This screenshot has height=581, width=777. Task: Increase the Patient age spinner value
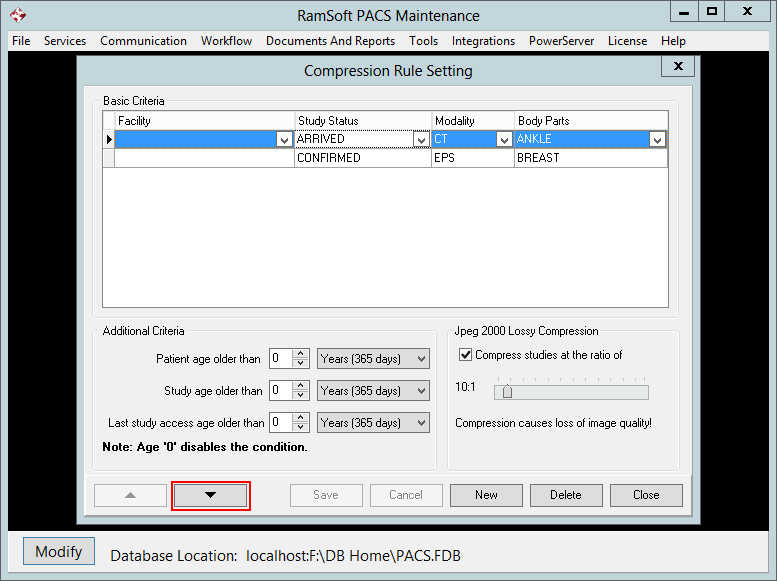point(300,354)
